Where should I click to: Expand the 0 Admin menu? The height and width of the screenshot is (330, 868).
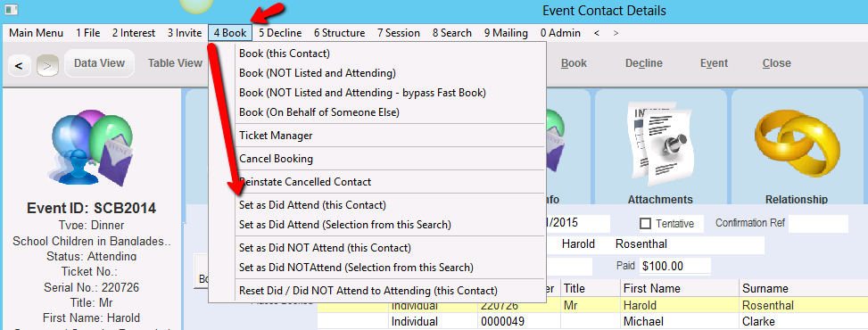561,33
